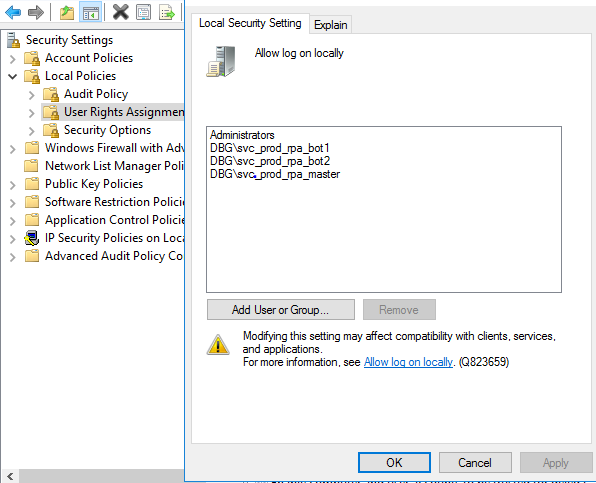The height and width of the screenshot is (483, 596).
Task: Open the Allow log on locally link
Action: coord(408,362)
